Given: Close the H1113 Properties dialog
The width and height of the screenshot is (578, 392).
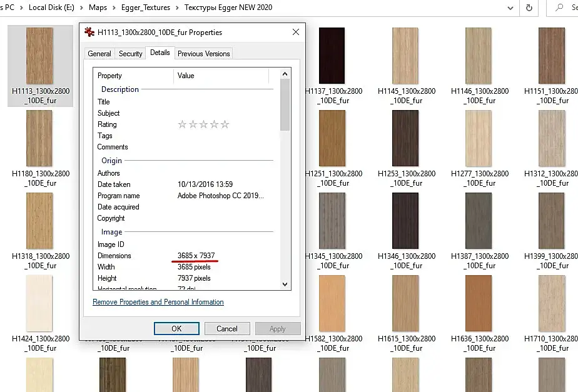Looking at the screenshot, I should (x=296, y=32).
